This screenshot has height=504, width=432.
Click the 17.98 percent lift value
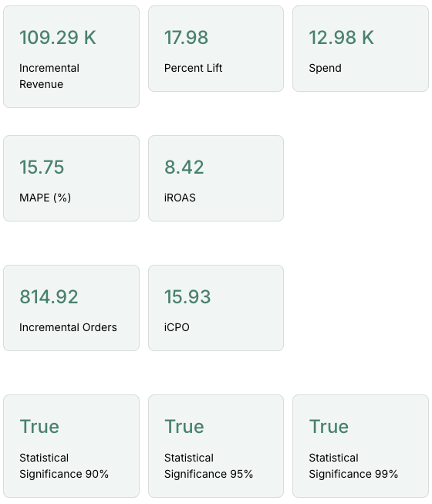pyautogui.click(x=186, y=37)
